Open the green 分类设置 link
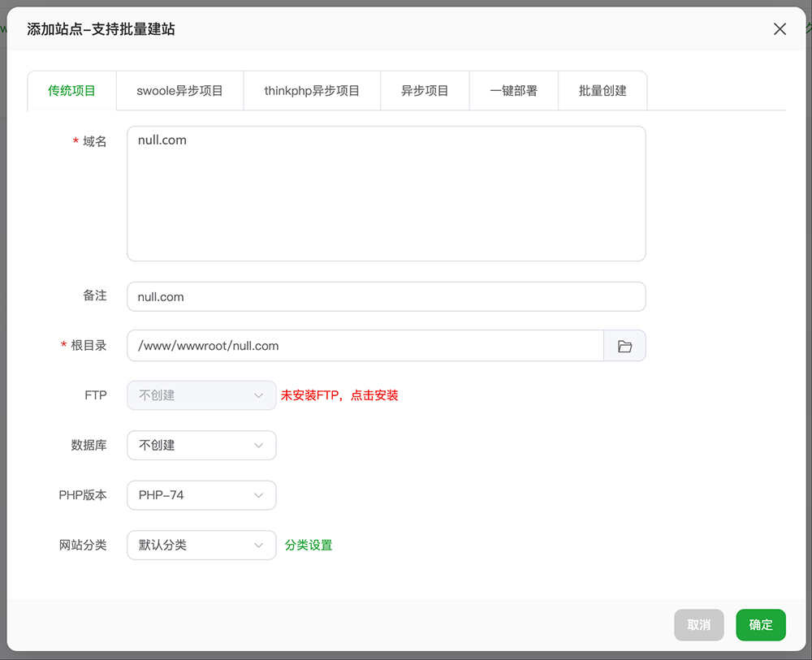Image resolution: width=812 pixels, height=660 pixels. [309, 546]
